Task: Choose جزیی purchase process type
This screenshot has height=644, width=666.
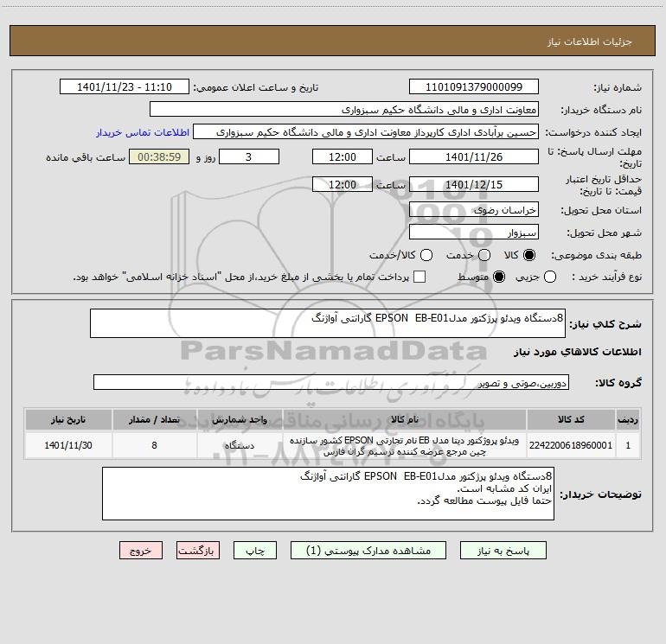Action: click(549, 277)
